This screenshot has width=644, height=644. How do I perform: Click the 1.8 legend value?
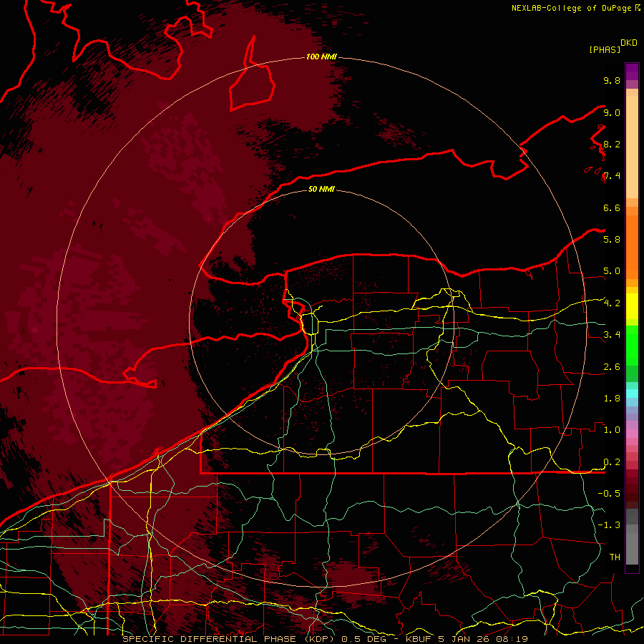pyautogui.click(x=612, y=399)
